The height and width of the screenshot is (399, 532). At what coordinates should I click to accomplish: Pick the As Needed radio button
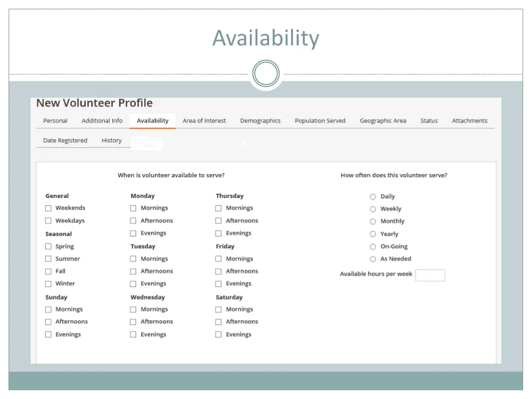tap(373, 259)
